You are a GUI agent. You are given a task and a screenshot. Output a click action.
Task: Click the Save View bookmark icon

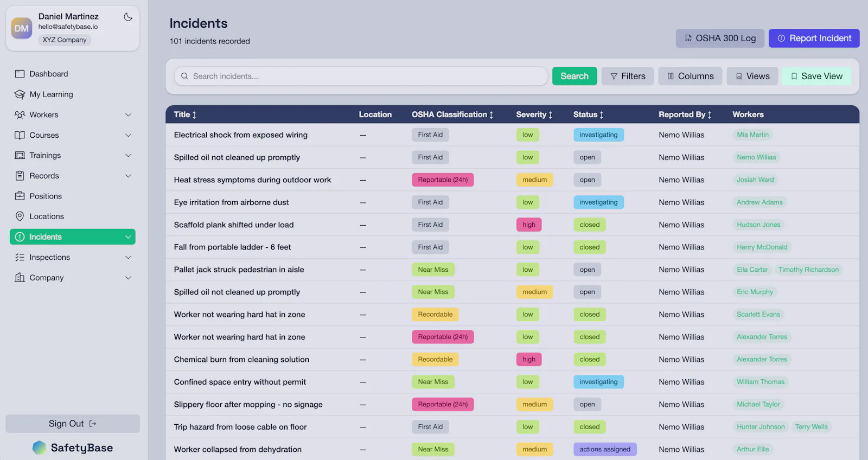click(794, 76)
